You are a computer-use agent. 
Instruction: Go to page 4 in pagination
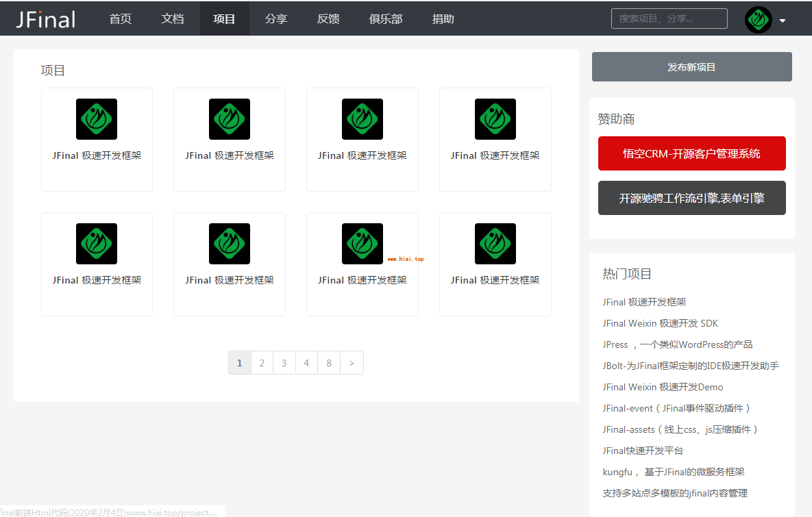pos(306,363)
